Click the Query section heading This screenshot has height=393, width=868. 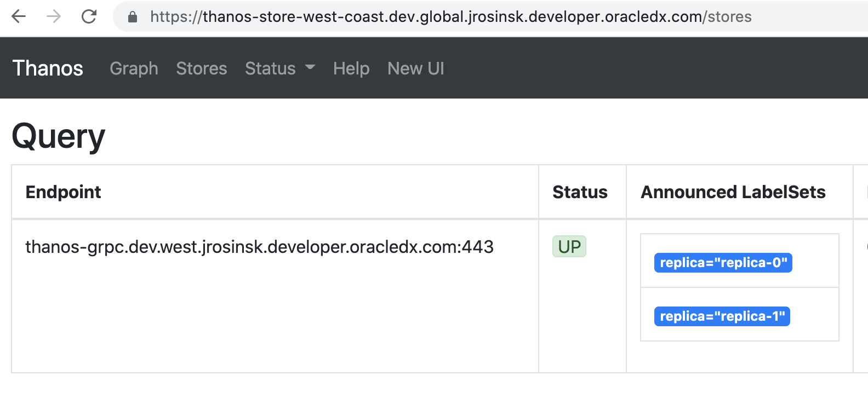[58, 136]
